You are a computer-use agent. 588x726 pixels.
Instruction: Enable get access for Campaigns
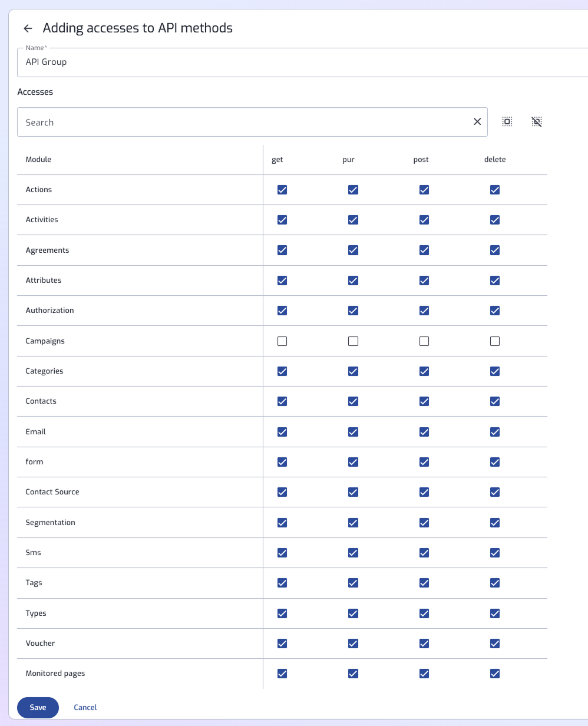pos(282,341)
